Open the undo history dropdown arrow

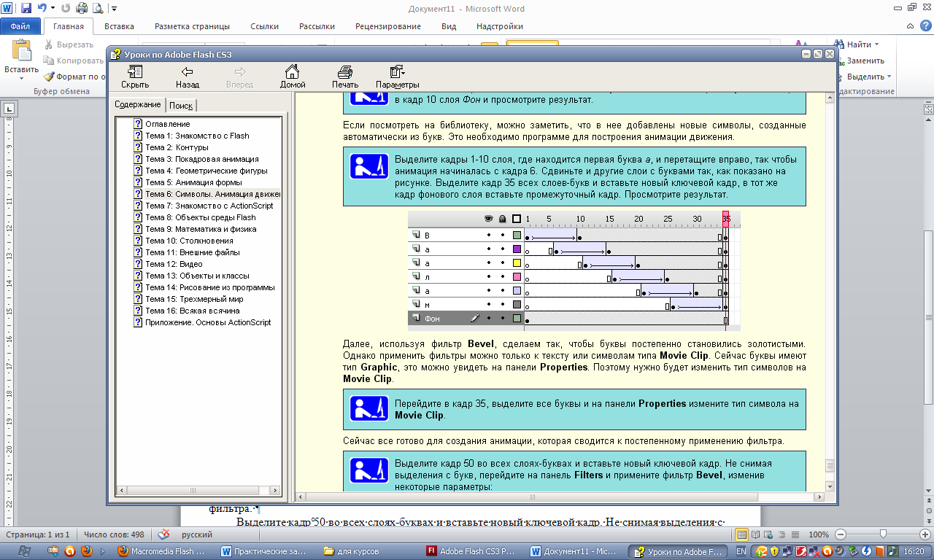click(53, 9)
